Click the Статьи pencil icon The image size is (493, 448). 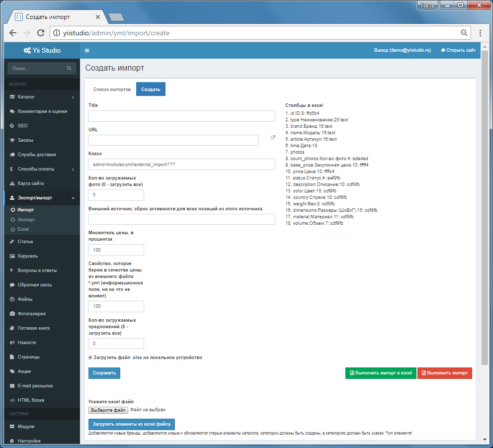12,242
